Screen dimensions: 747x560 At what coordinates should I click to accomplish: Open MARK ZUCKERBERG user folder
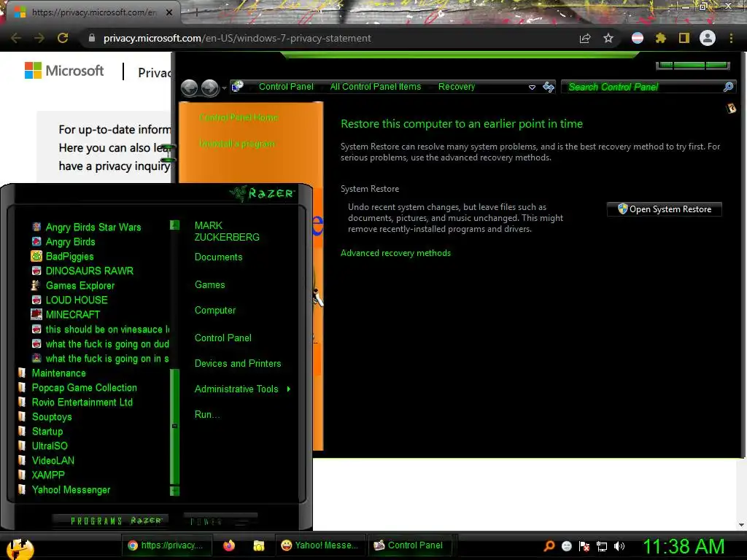tap(227, 231)
